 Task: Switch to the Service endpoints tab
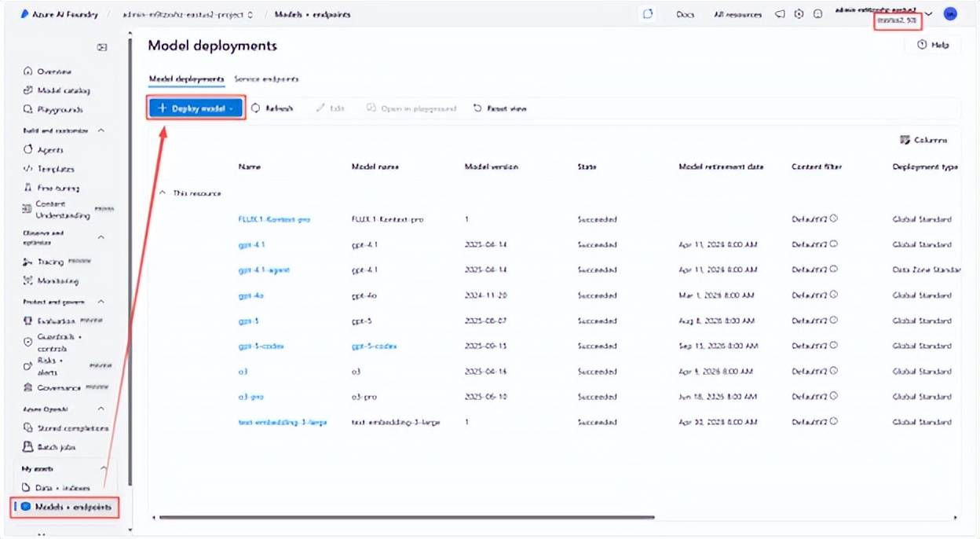click(x=266, y=79)
